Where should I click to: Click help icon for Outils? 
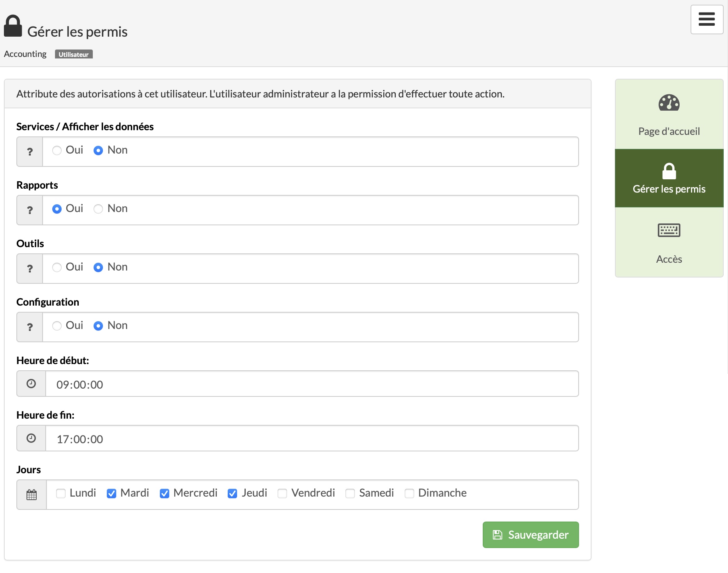click(30, 269)
